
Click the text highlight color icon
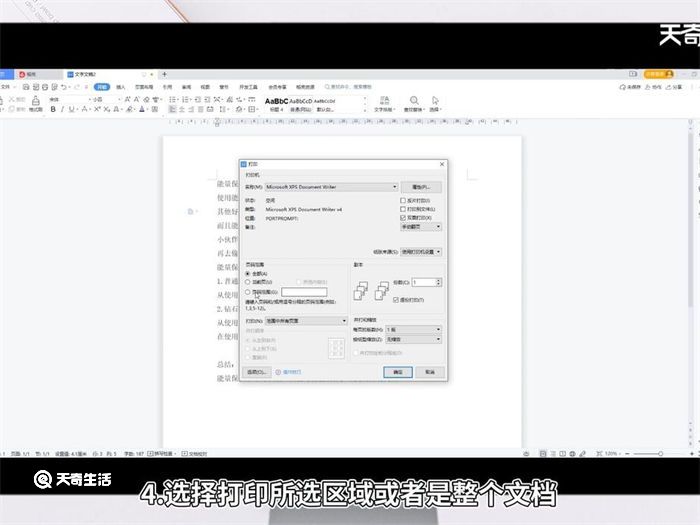pyautogui.click(x=129, y=109)
